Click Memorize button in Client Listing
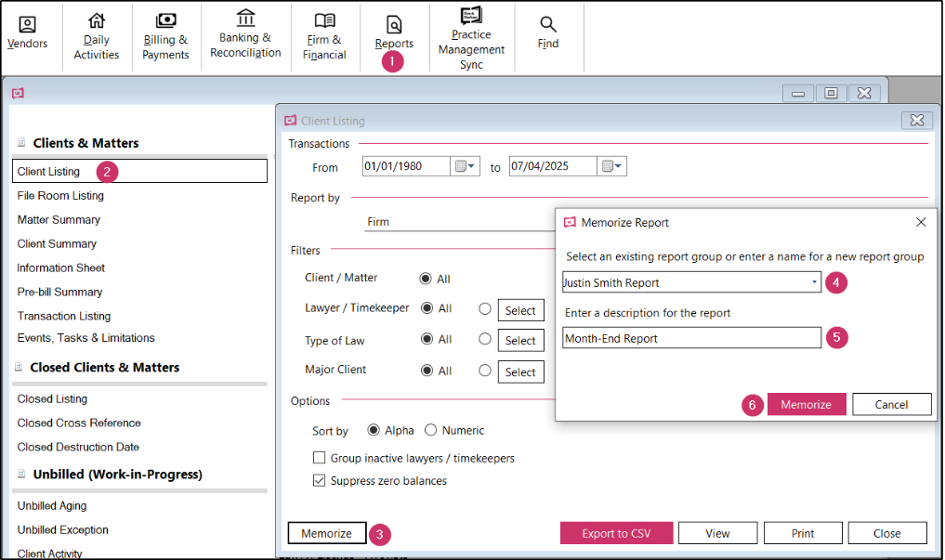945x560 pixels. 327,533
